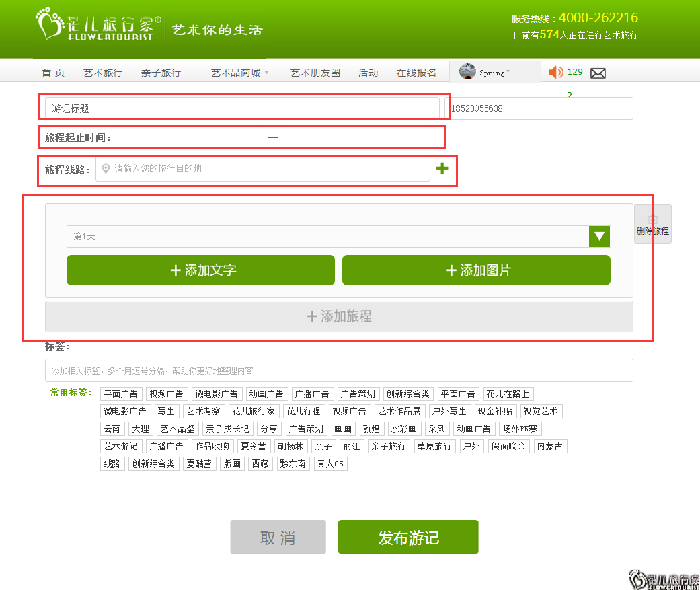
Task: Open the envelope messages icon
Action: pos(598,73)
